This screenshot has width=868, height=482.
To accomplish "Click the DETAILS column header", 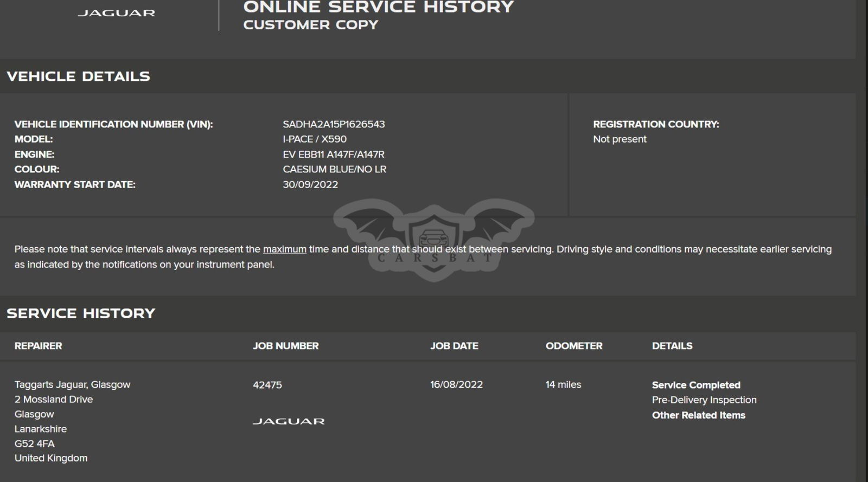I will (x=672, y=346).
